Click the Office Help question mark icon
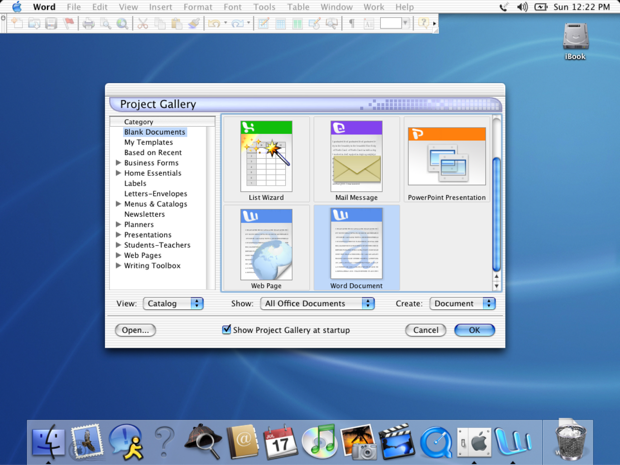 click(x=423, y=23)
